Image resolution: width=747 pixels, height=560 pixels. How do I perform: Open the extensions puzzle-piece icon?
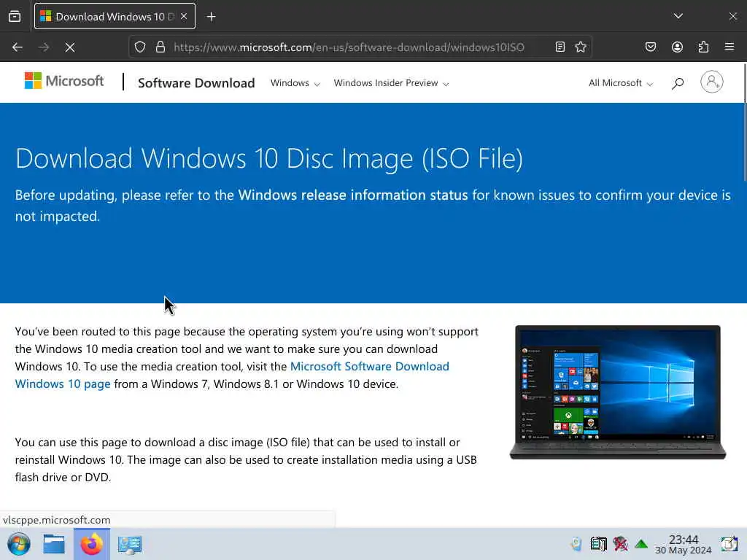(x=703, y=47)
